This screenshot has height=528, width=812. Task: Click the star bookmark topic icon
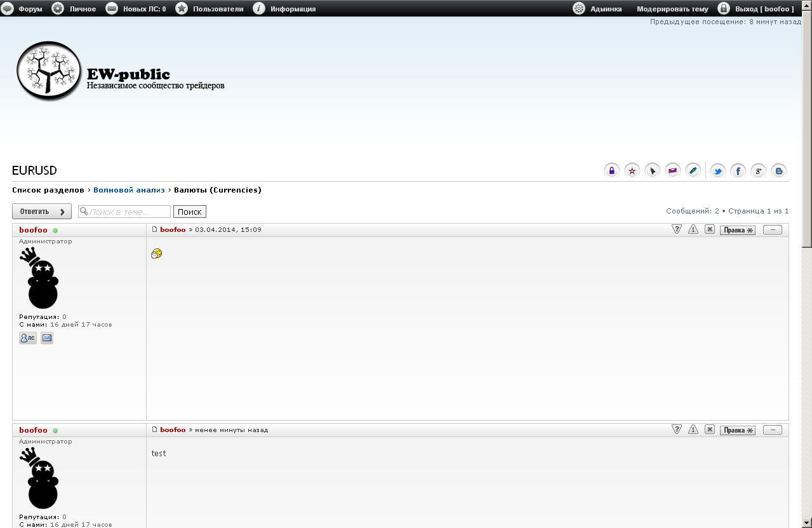[x=632, y=170]
